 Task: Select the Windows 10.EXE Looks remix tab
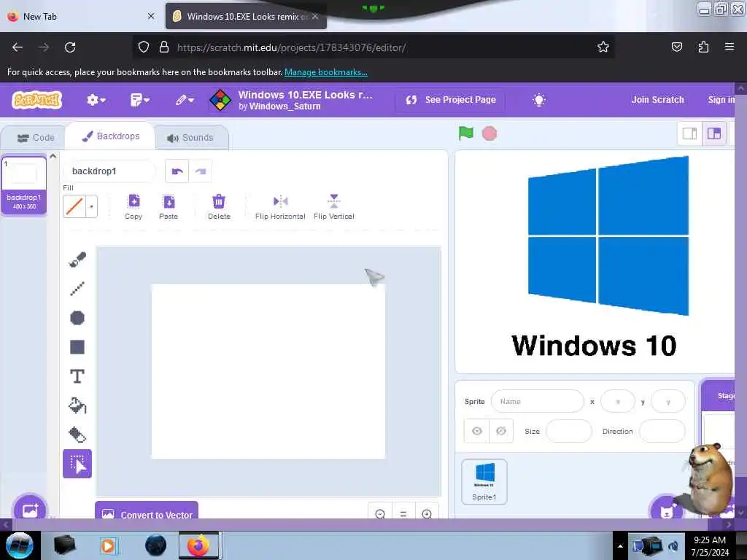(246, 16)
